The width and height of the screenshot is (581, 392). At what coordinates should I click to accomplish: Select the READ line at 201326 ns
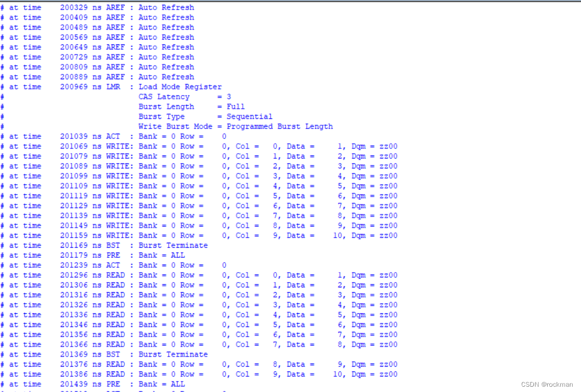pos(199,305)
